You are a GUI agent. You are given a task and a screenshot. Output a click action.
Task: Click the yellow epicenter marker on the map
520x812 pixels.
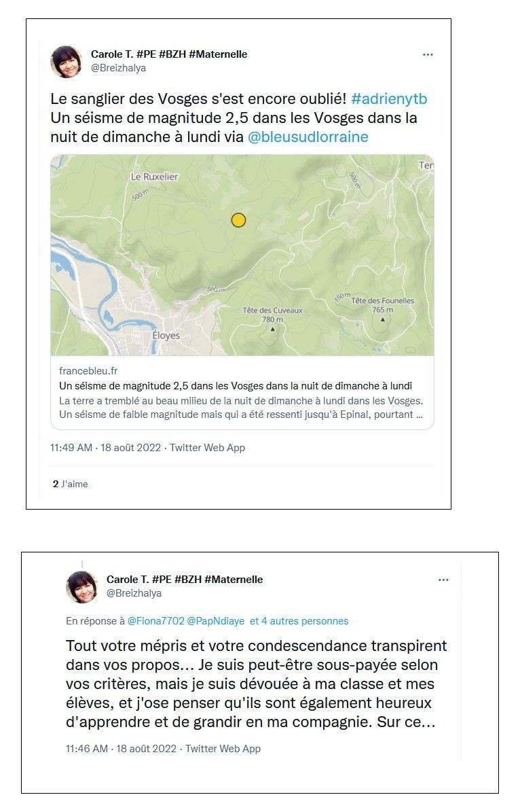(238, 219)
